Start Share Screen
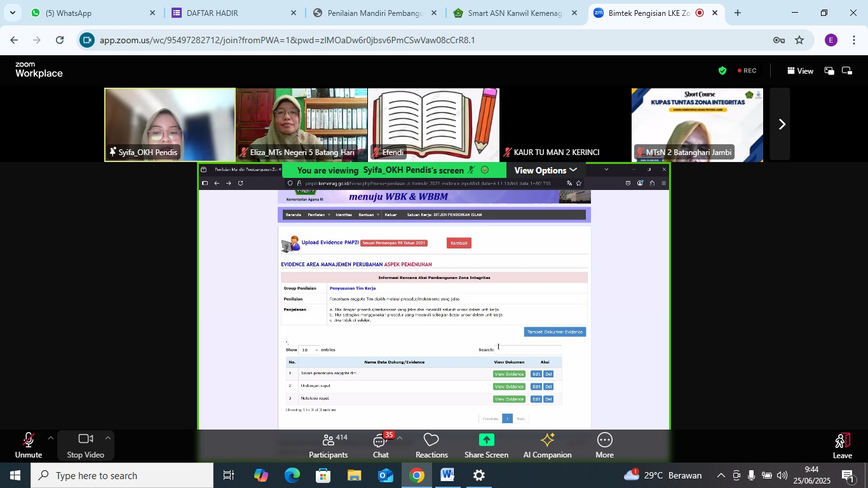Viewport: 868px width, 488px height. (x=486, y=445)
